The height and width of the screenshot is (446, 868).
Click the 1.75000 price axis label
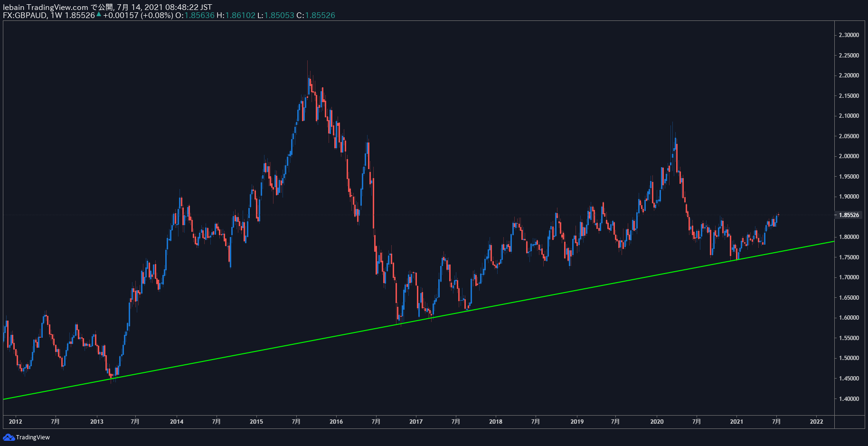point(849,257)
